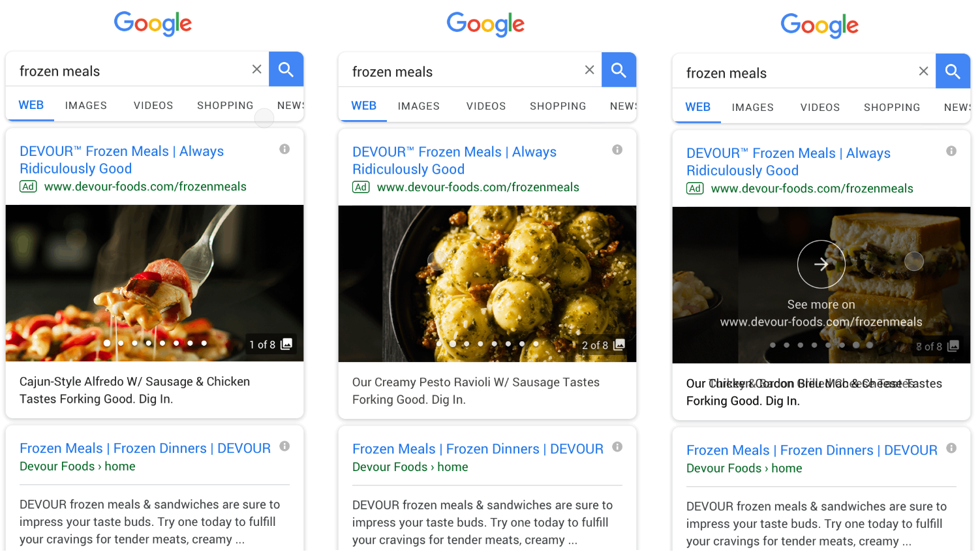
Task: Click the info icon on the Pesto Ravioli ad
Action: pyautogui.click(x=617, y=150)
